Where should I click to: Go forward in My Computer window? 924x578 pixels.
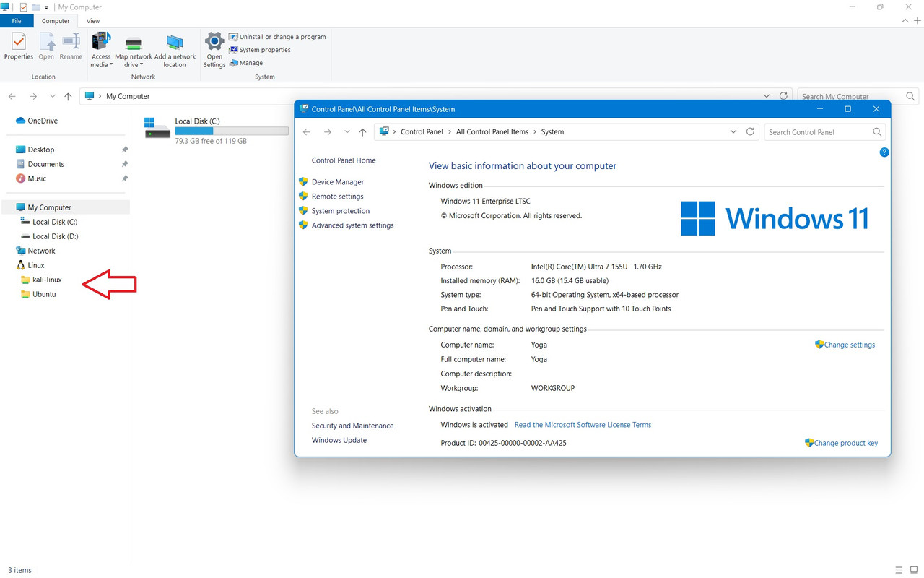click(x=32, y=96)
